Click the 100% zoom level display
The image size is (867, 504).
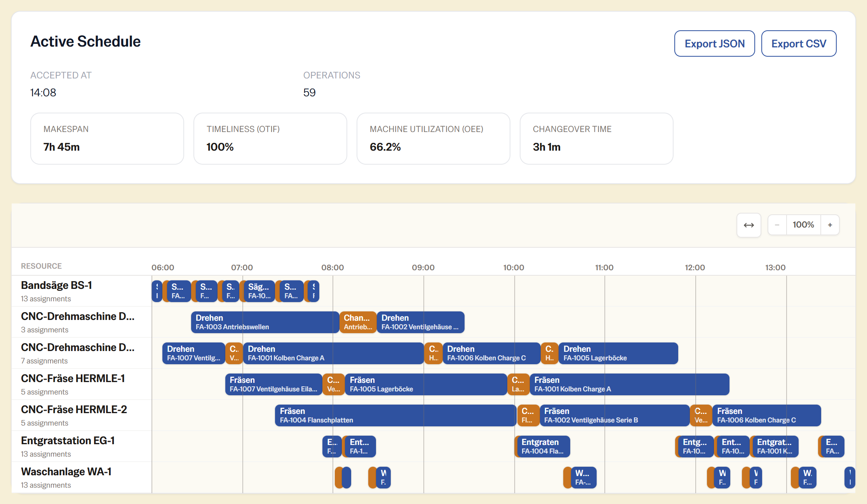803,225
